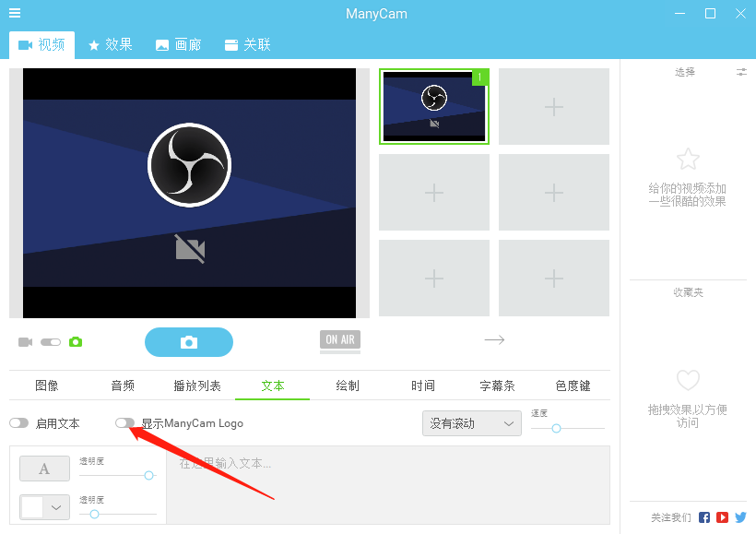Screen dimensions: 756x534
Task: Click the main video preview area
Action: click(190, 193)
